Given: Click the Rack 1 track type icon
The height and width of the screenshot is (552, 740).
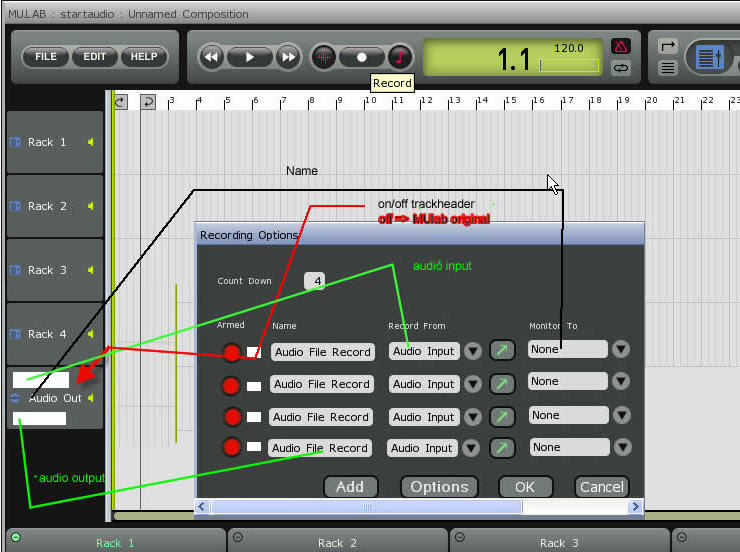Looking at the screenshot, I should (x=15, y=142).
